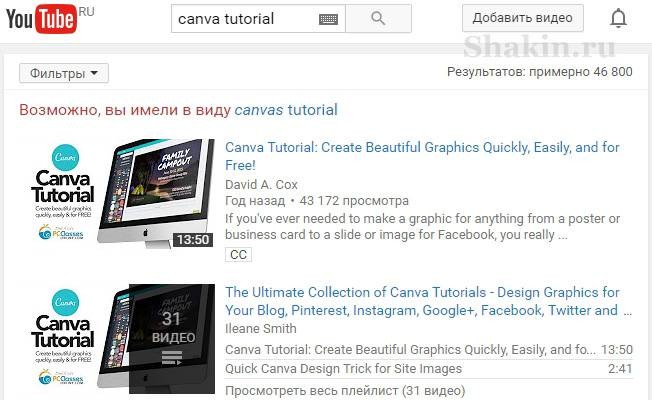
Task: Click the 13:50 duration badge on first thumbnail
Action: pyautogui.click(x=193, y=240)
